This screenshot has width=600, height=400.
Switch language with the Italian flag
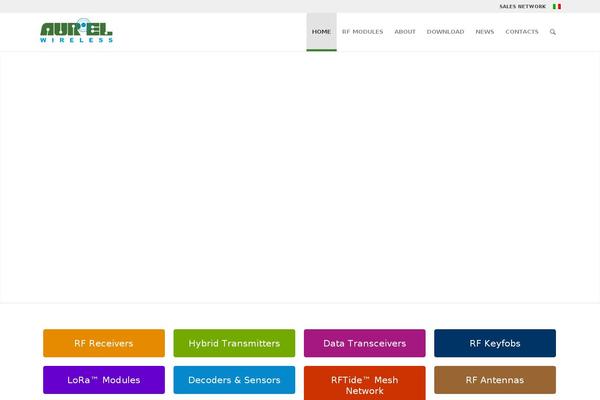tap(557, 7)
